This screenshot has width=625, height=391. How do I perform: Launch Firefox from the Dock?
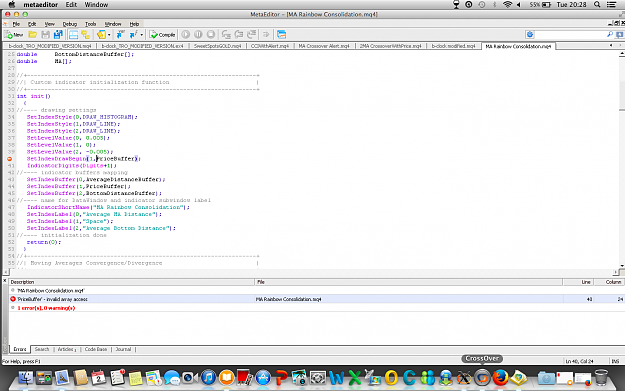[x=500, y=377]
